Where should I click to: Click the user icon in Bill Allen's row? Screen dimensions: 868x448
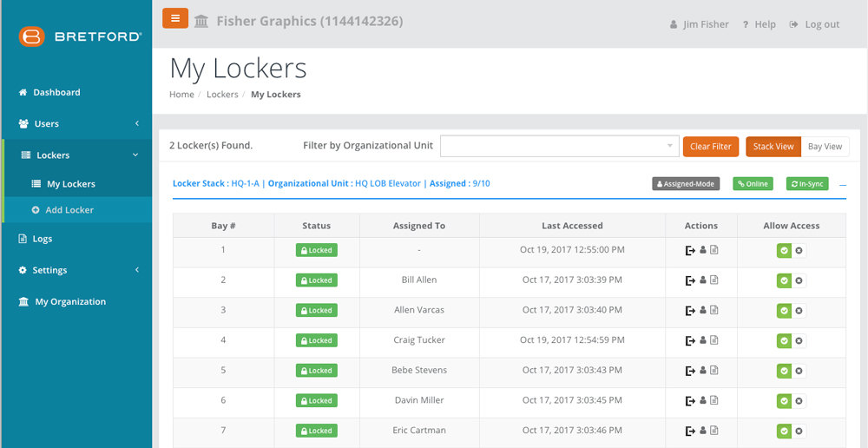[703, 280]
